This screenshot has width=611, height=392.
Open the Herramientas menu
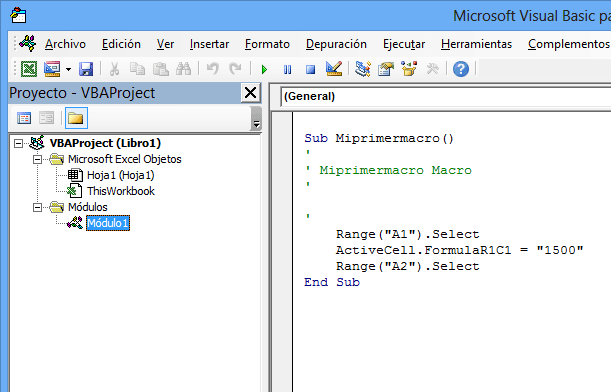(476, 44)
